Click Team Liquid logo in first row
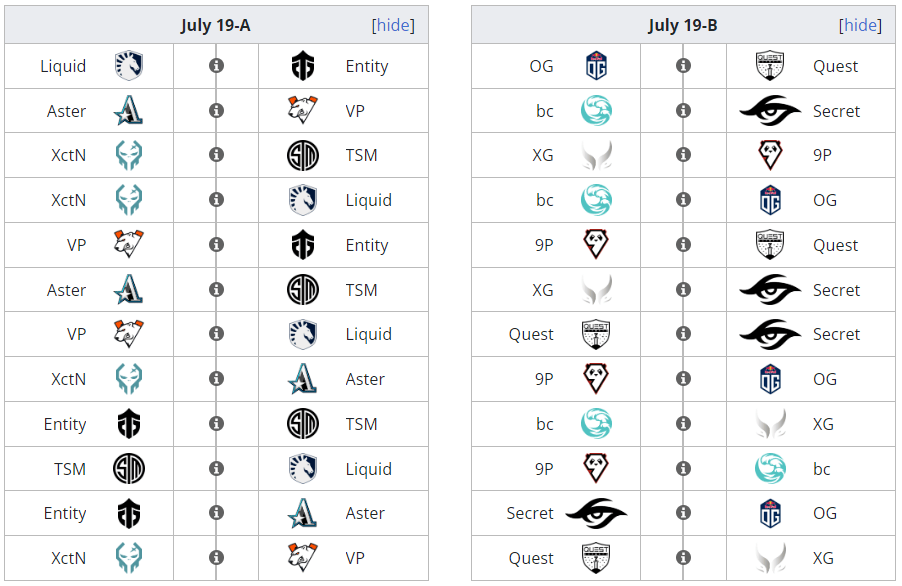Image resolution: width=902 pixels, height=586 pixels. (x=129, y=66)
